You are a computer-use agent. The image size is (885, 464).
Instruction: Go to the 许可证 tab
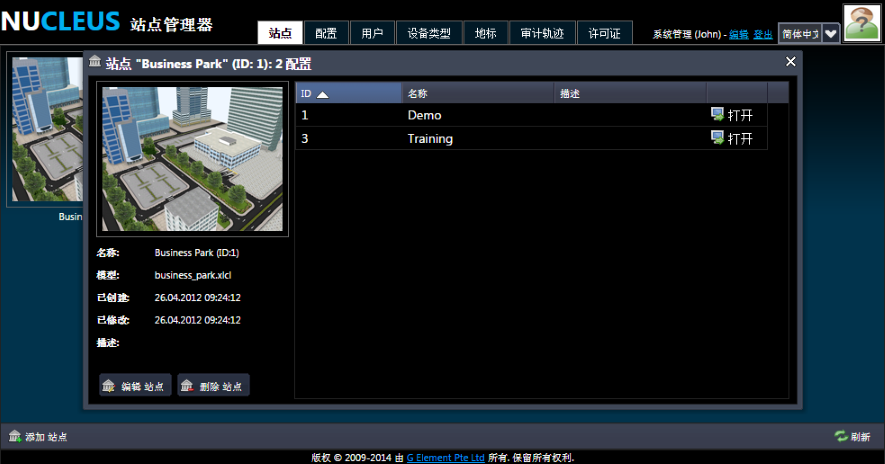click(605, 33)
